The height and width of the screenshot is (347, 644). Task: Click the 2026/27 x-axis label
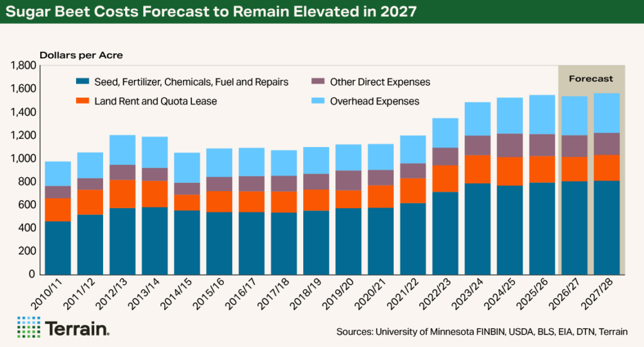click(x=563, y=294)
